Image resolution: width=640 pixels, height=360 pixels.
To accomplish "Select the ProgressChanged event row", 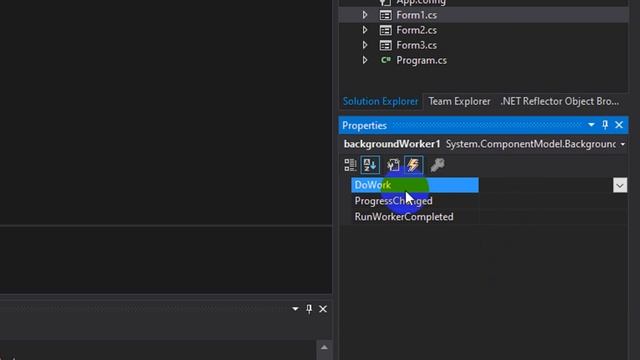I will (415, 201).
